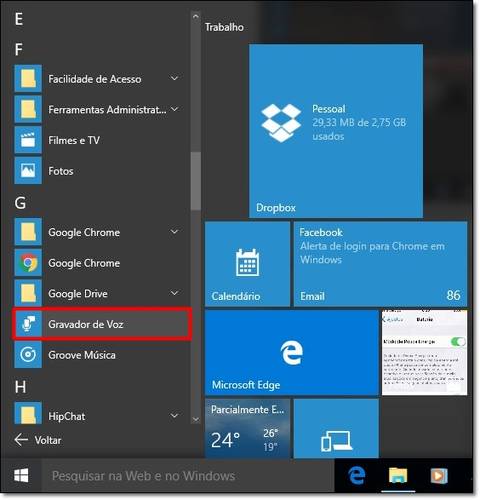Click Edge icon in taskbar
This screenshot has width=480, height=500.
(x=357, y=475)
